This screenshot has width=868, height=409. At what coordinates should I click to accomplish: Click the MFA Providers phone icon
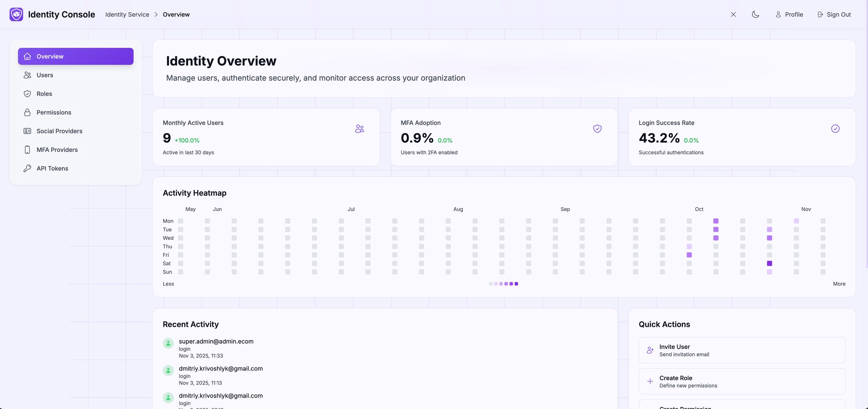coord(27,150)
